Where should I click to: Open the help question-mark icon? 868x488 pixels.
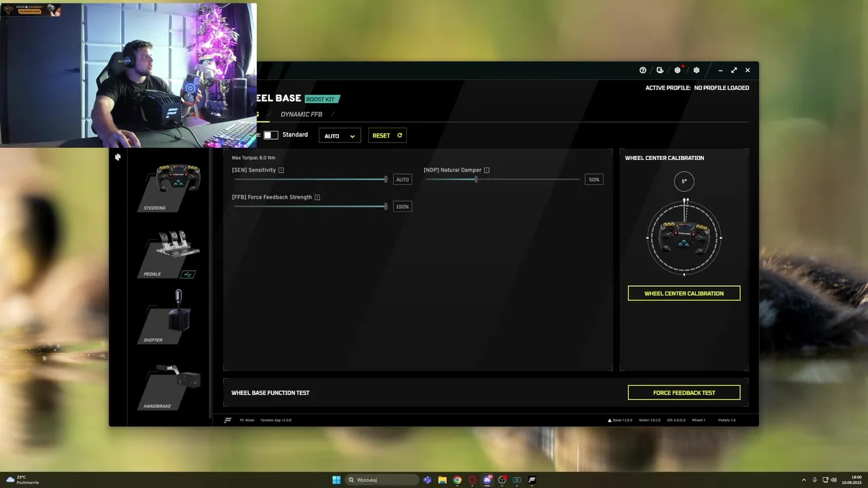pyautogui.click(x=643, y=70)
